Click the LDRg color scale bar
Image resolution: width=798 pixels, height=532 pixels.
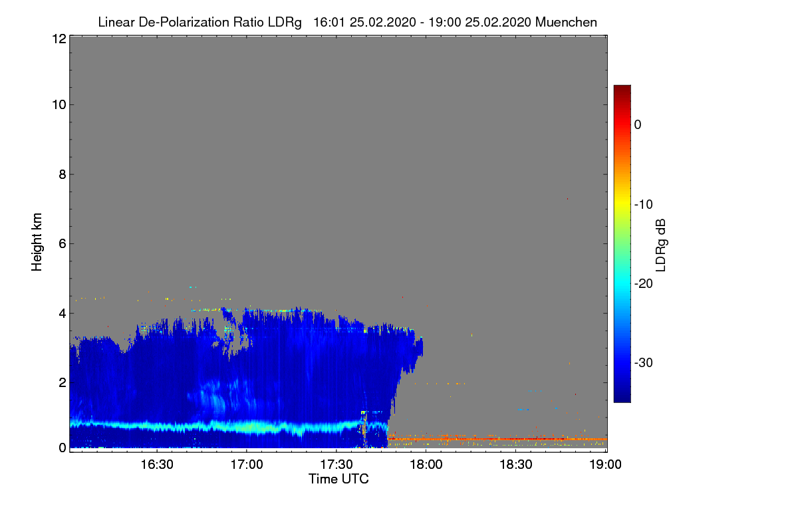tap(622, 243)
